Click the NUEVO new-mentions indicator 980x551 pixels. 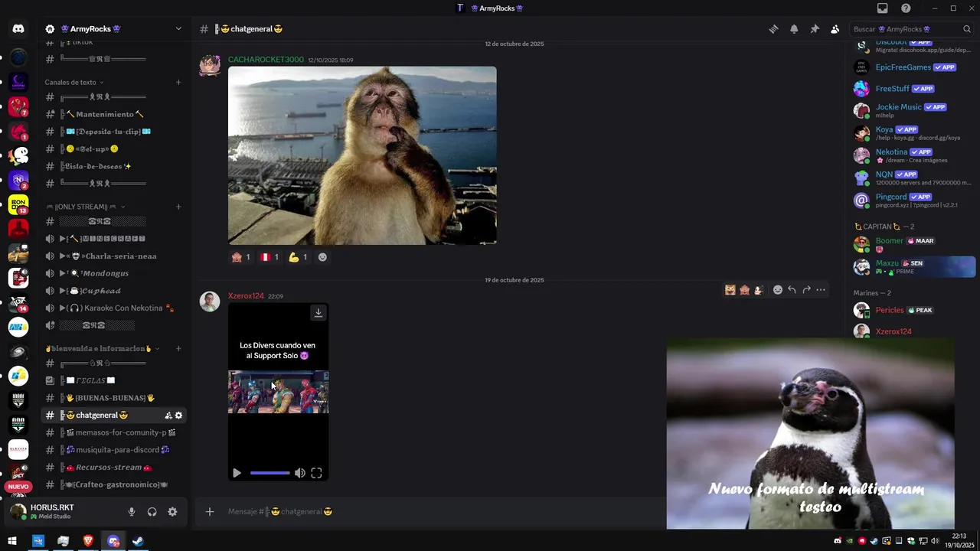(18, 487)
